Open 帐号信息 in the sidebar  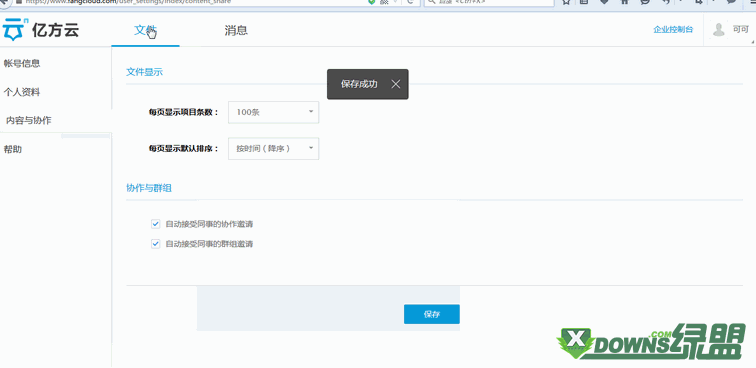point(22,63)
